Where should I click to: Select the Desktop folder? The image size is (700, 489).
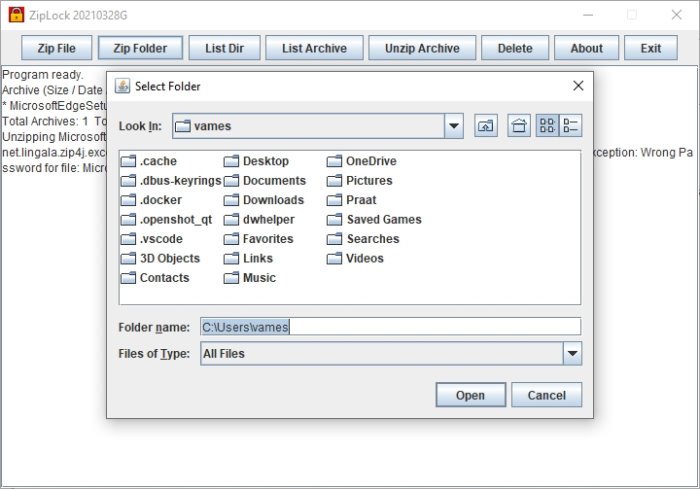[256, 161]
